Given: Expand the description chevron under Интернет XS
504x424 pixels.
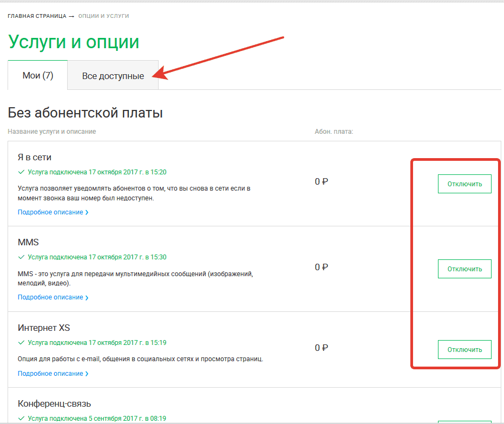Looking at the screenshot, I should click(87, 374).
